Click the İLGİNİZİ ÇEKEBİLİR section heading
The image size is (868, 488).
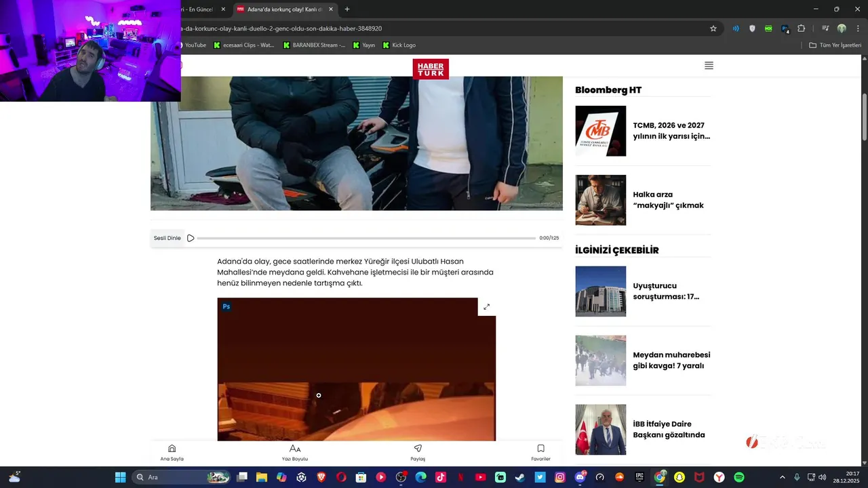click(617, 250)
